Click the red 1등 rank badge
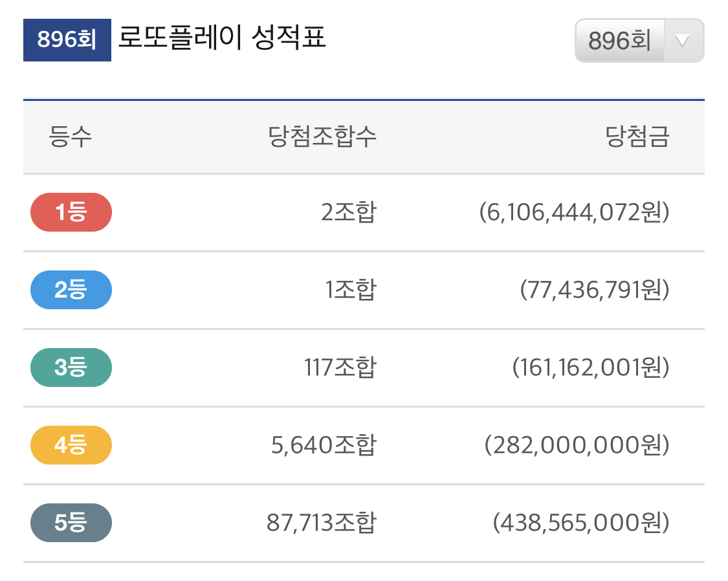Image resolution: width=728 pixels, height=581 pixels. (x=71, y=212)
